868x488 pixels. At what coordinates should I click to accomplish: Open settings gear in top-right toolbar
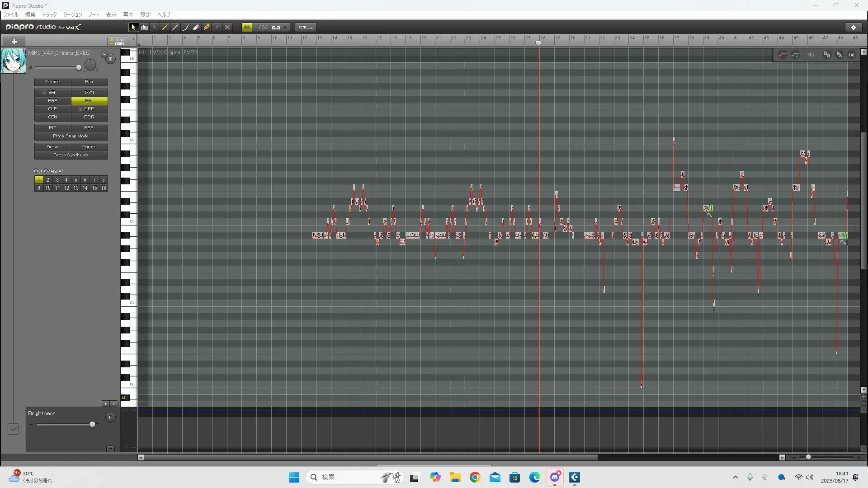(854, 28)
